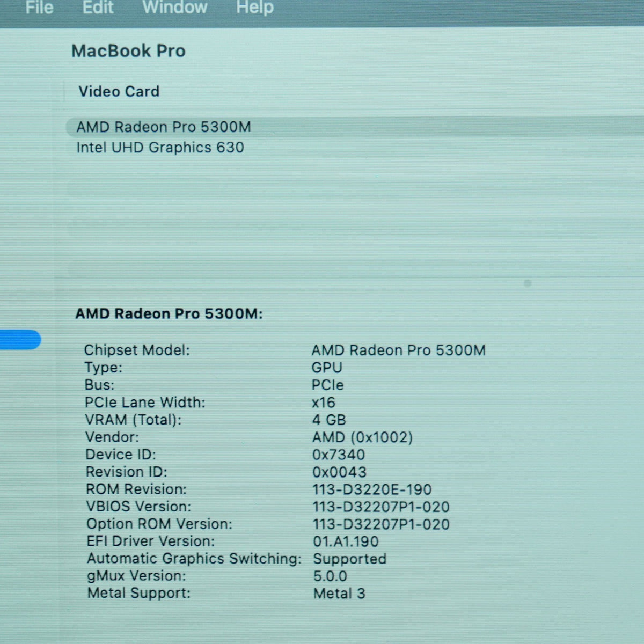Select Intel UHD Graphics 630 row
Image resolution: width=644 pixels, height=644 pixels.
pos(354,148)
